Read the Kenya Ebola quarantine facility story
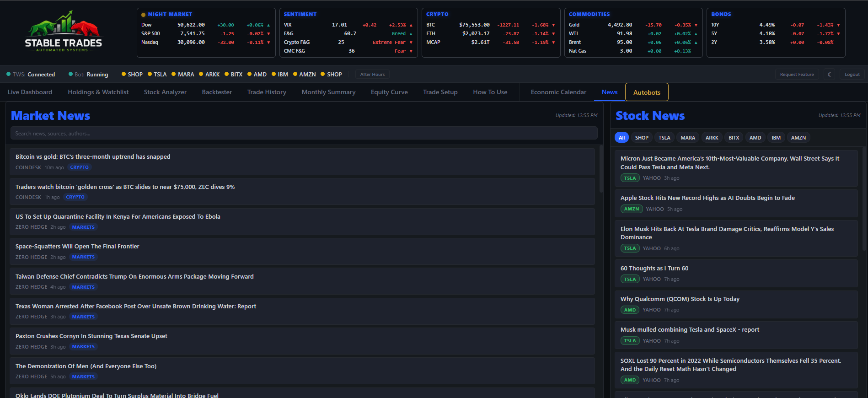 [x=302, y=221]
